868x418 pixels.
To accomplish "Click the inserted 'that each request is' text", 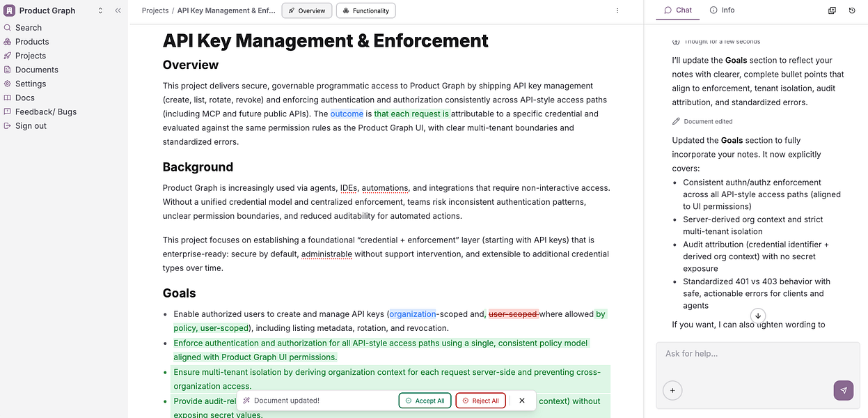I will coord(411,114).
